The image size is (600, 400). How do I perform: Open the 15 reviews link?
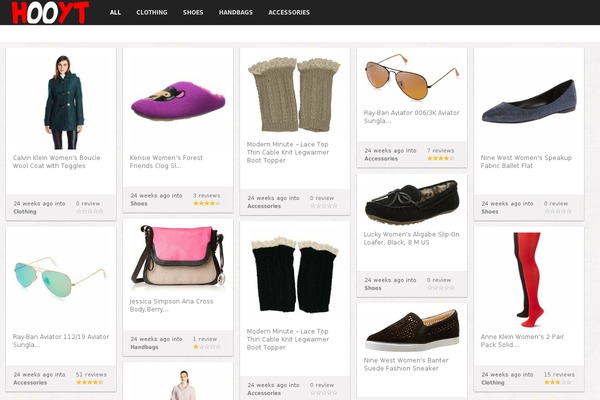pyautogui.click(x=559, y=375)
